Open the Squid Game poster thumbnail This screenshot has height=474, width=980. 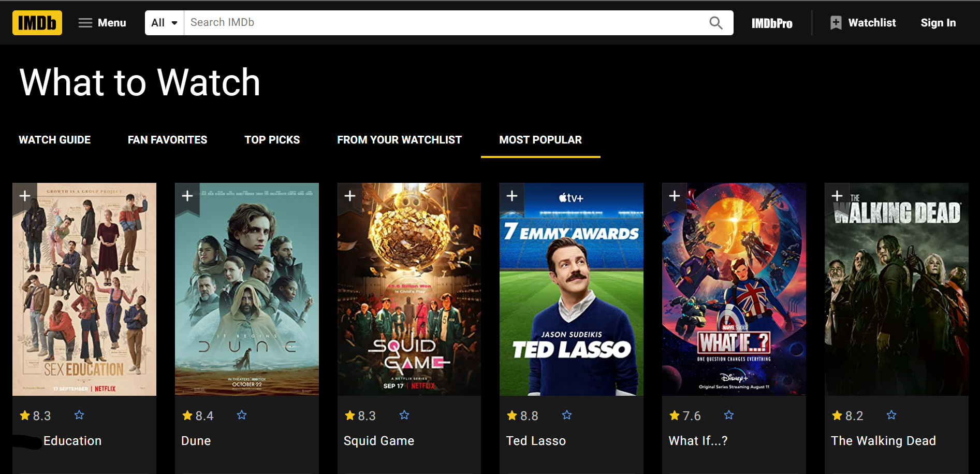pos(409,289)
